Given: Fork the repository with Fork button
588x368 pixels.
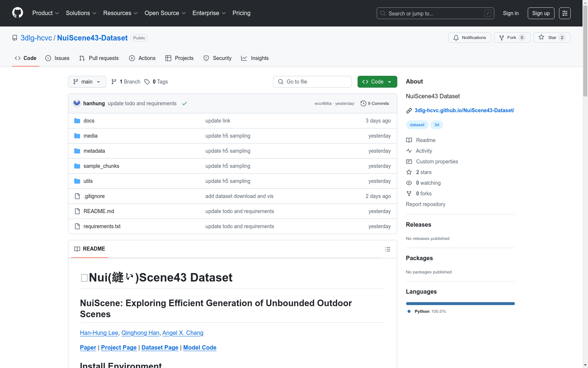Looking at the screenshot, I should (x=512, y=38).
